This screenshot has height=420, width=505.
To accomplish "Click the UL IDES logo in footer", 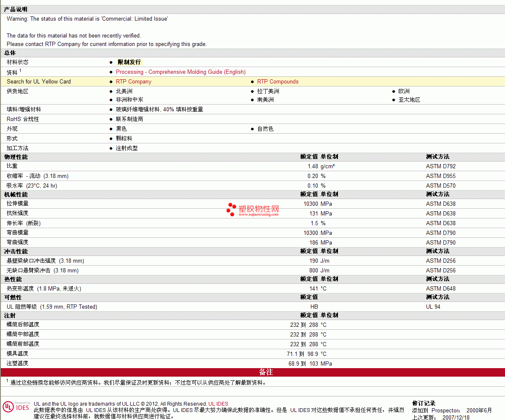I will pos(16,407).
